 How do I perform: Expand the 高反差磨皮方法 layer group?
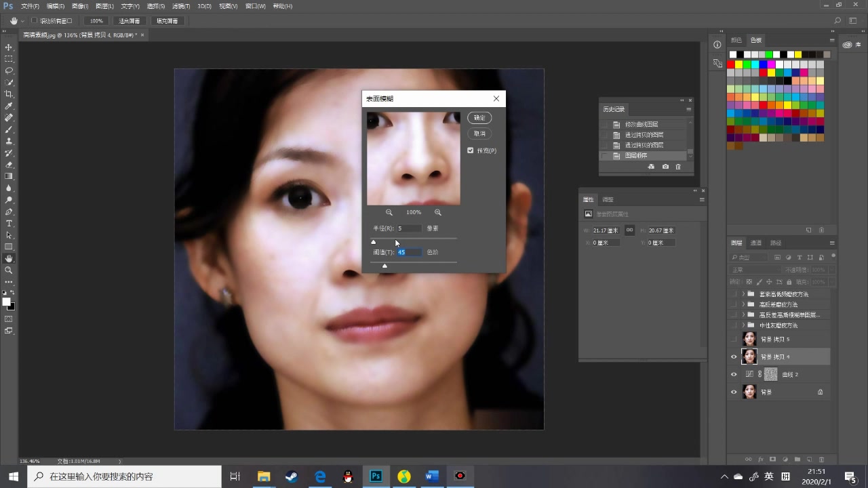743,304
